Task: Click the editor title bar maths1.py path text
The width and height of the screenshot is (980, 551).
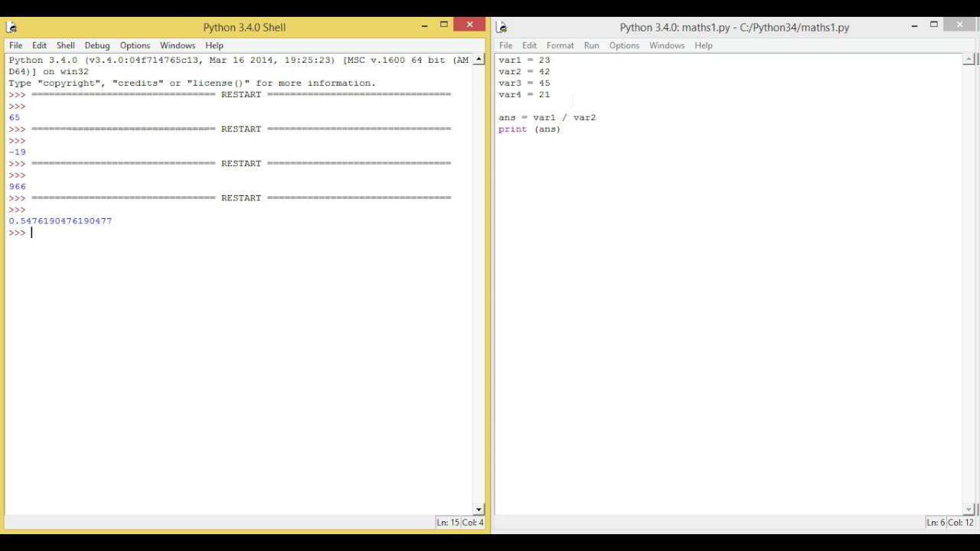Action: click(734, 28)
